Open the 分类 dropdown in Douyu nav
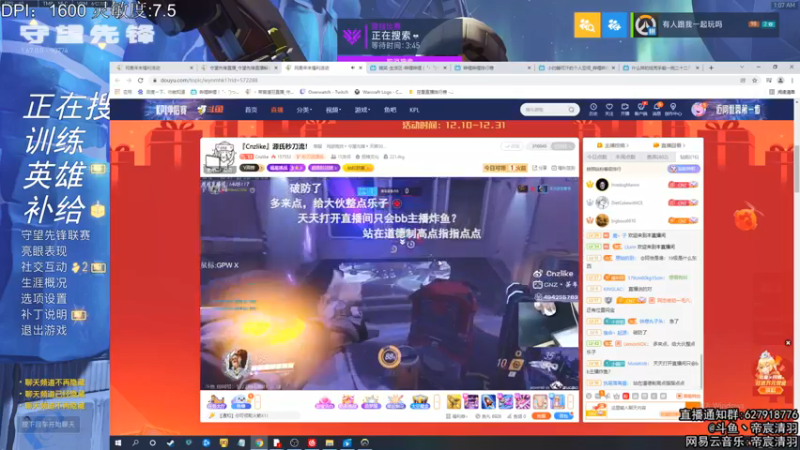Image resolution: width=800 pixels, height=450 pixels. [x=304, y=110]
